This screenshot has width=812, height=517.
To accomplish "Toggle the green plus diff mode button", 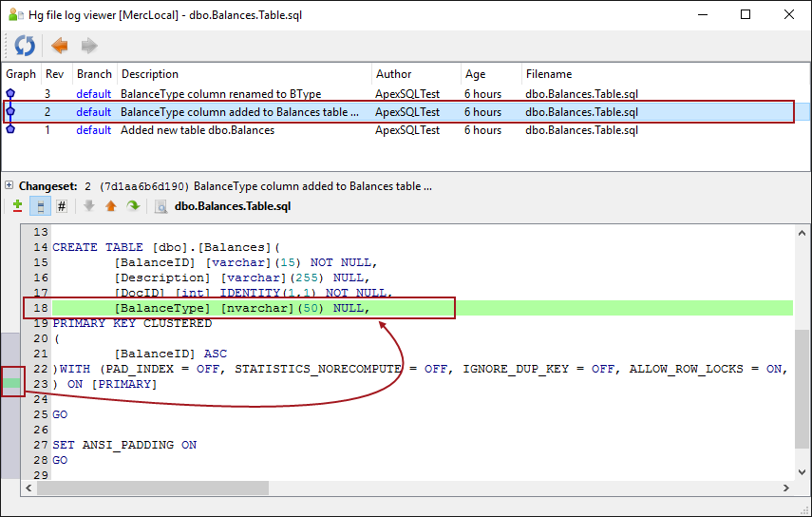I will point(17,205).
